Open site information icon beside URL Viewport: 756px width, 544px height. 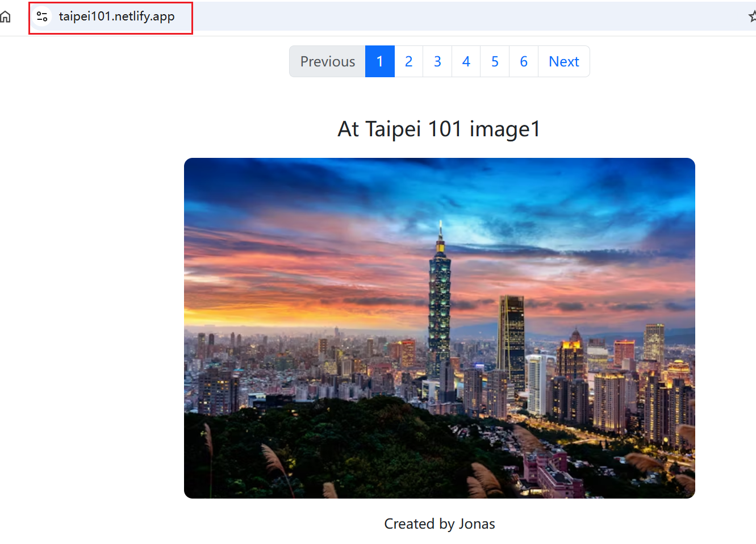pyautogui.click(x=42, y=16)
